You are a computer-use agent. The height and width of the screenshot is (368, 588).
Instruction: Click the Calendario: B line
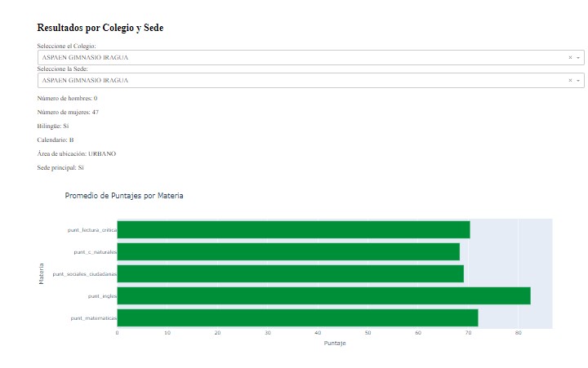[56, 140]
